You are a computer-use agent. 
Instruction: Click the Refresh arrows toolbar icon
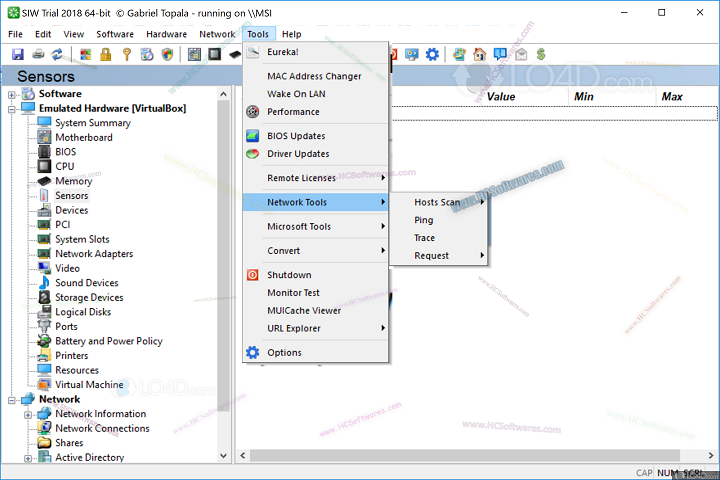pos(57,54)
